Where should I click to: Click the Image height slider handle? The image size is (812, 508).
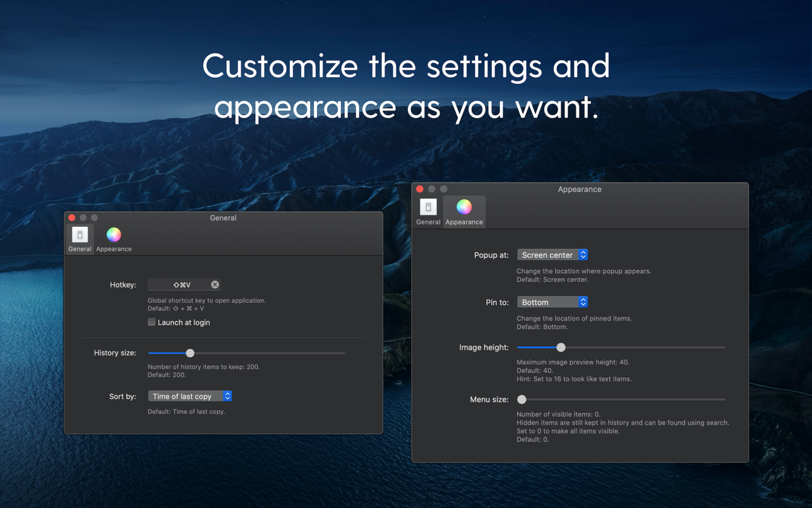point(561,348)
